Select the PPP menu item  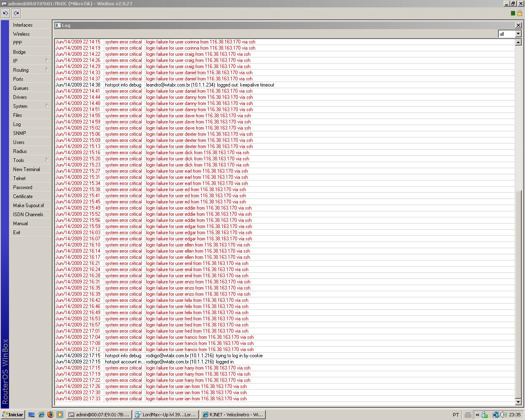(30, 43)
